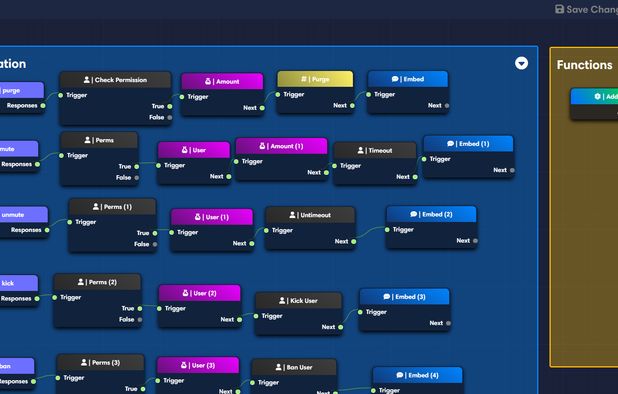The height and width of the screenshot is (394, 618).
Task: Click the chat bubble icon on Embed node
Action: click(395, 79)
